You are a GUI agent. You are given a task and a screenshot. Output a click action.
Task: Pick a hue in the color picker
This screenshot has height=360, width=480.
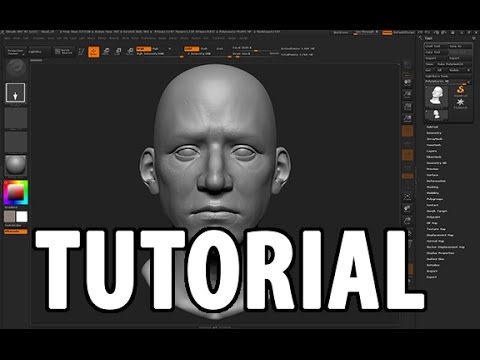pos(16,192)
